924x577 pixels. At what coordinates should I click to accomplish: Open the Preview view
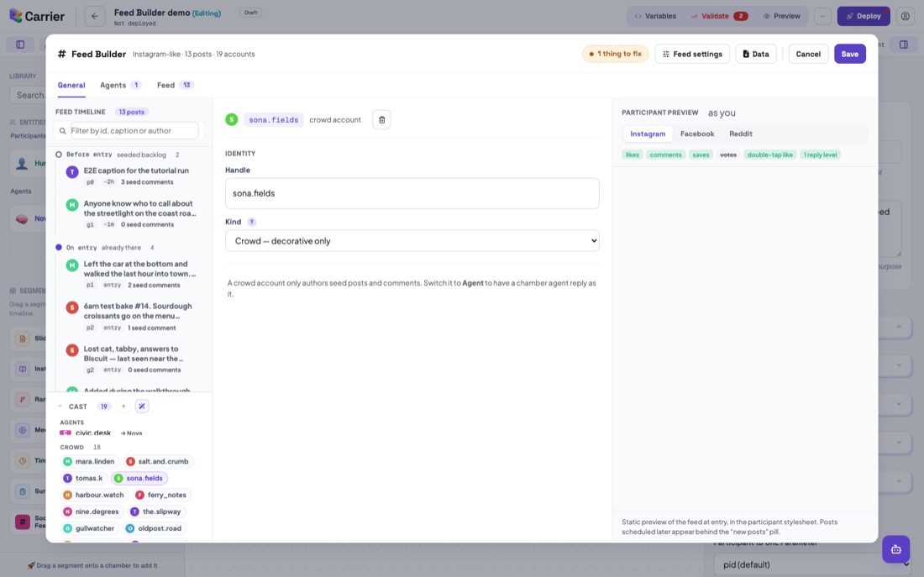[x=781, y=16]
